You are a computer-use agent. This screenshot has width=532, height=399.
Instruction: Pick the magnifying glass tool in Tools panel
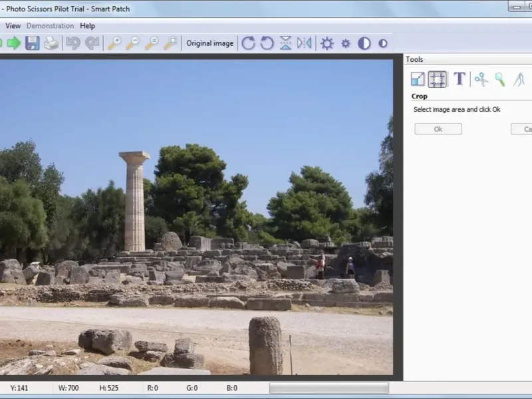[x=499, y=79]
